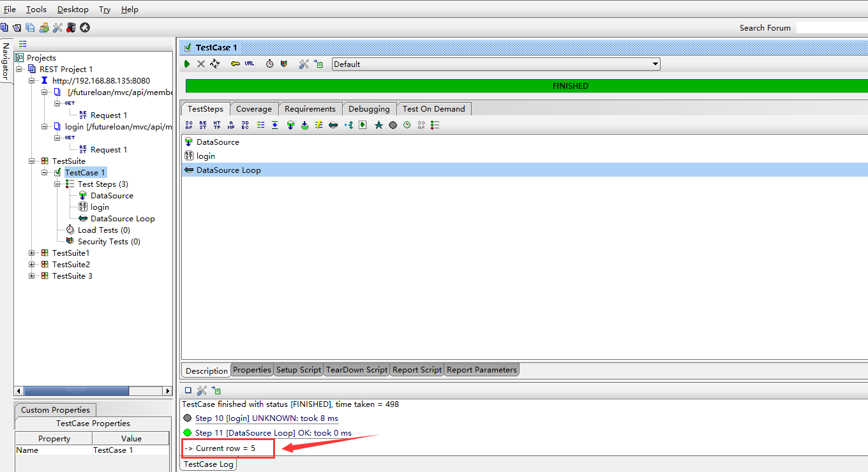
Task: Click the stopwatch load test icon
Action: click(x=269, y=64)
